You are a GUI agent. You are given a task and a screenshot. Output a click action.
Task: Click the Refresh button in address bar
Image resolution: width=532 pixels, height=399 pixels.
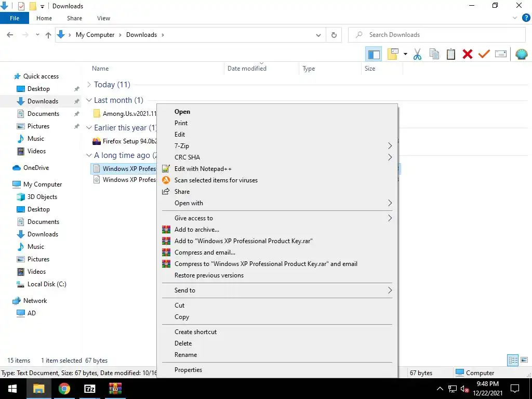point(334,35)
